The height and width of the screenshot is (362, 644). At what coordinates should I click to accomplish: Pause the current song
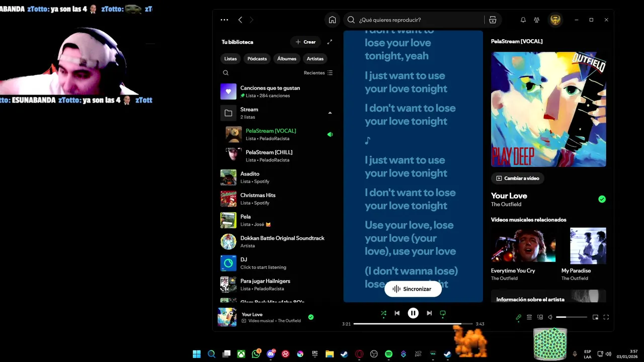[413, 313]
